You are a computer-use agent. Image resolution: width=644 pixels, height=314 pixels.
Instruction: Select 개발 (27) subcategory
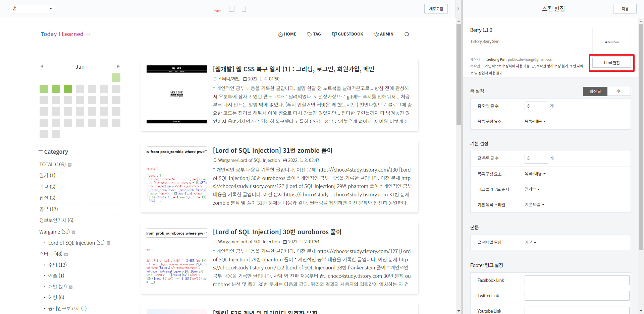click(x=57, y=287)
